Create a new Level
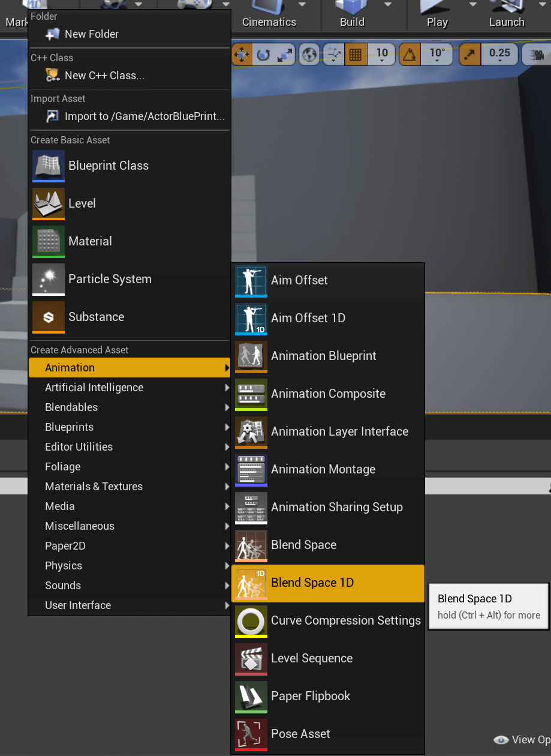 130,203
